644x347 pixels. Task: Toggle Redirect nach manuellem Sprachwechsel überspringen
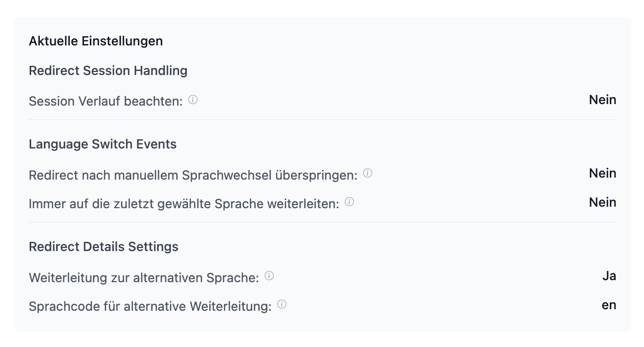(603, 173)
